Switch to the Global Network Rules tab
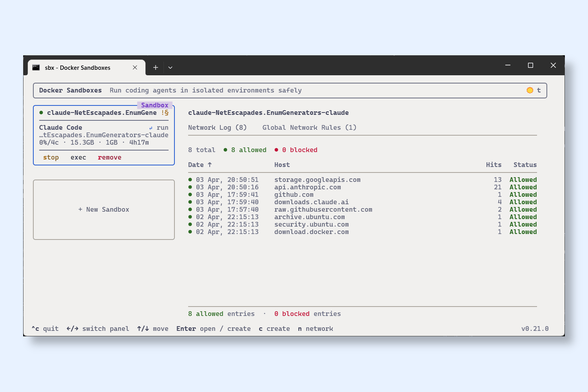The height and width of the screenshot is (392, 588). point(309,127)
